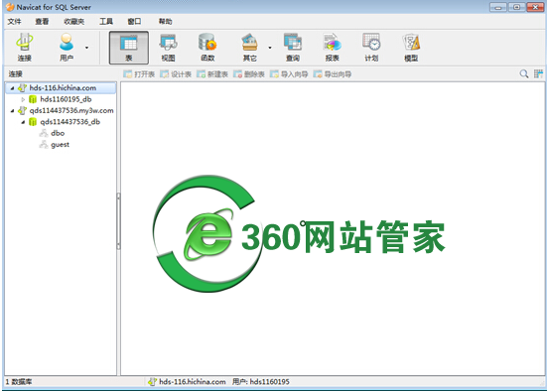Image resolution: width=547 pixels, height=392 pixels.
Task: Click the 查询 query toolbar icon
Action: [x=293, y=48]
